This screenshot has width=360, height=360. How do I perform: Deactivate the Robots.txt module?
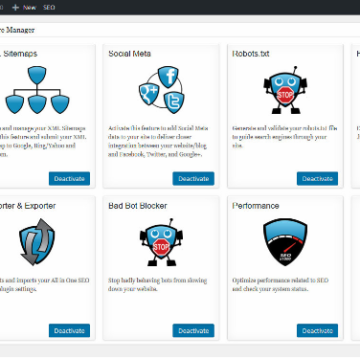[x=317, y=179]
